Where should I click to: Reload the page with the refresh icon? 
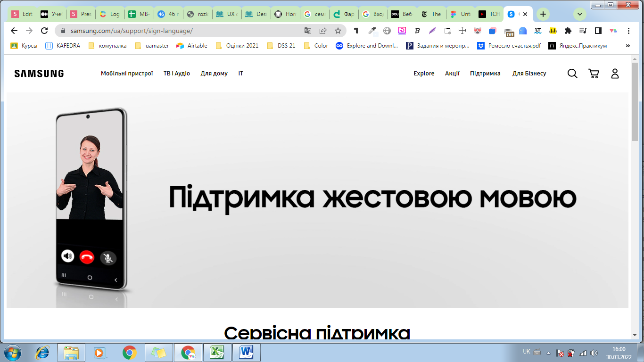[x=44, y=31]
